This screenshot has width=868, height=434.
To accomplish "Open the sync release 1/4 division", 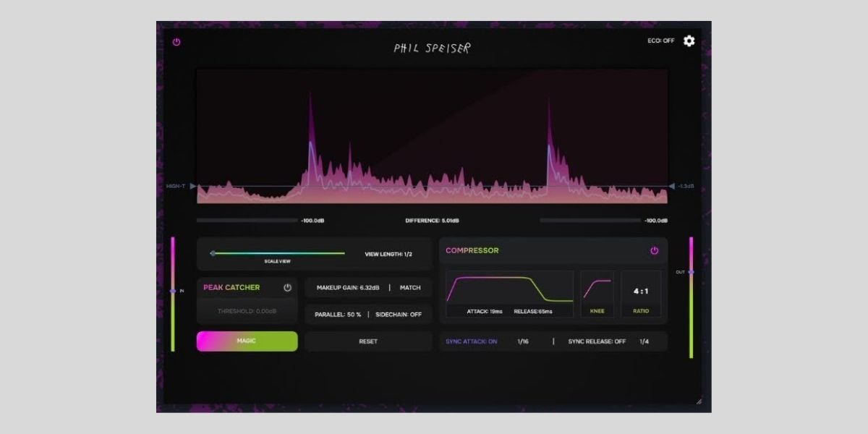I will pos(644,341).
